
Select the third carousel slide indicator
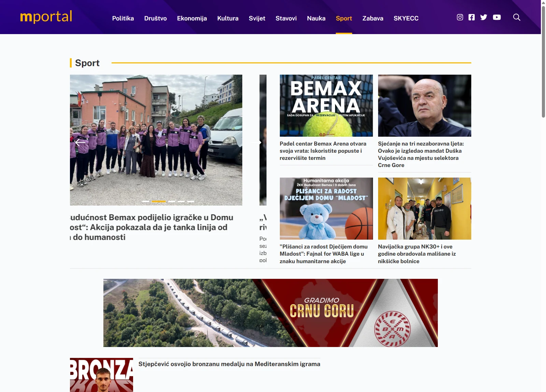172,201
